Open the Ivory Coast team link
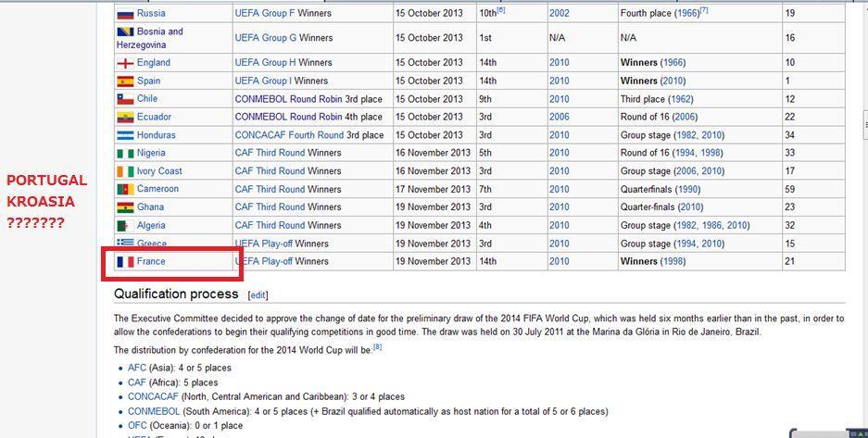The height and width of the screenshot is (438, 868). click(x=159, y=171)
